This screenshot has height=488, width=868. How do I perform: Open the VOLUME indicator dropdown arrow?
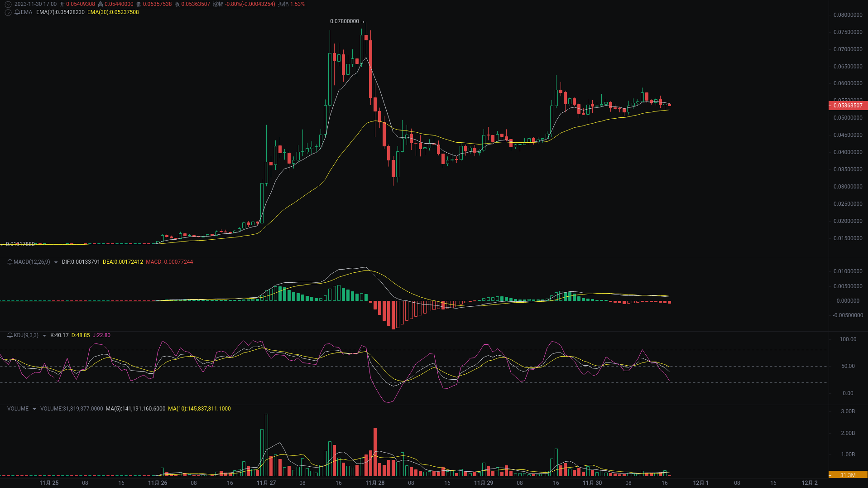34,409
